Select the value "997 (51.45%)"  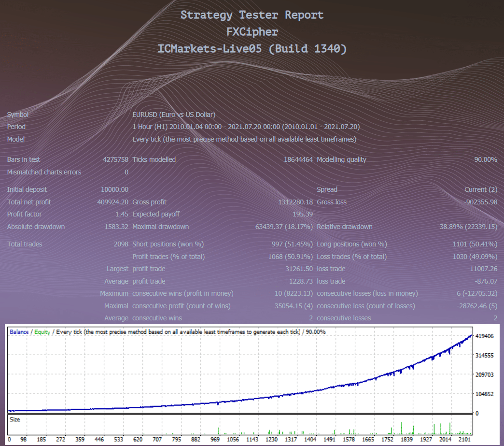(292, 244)
